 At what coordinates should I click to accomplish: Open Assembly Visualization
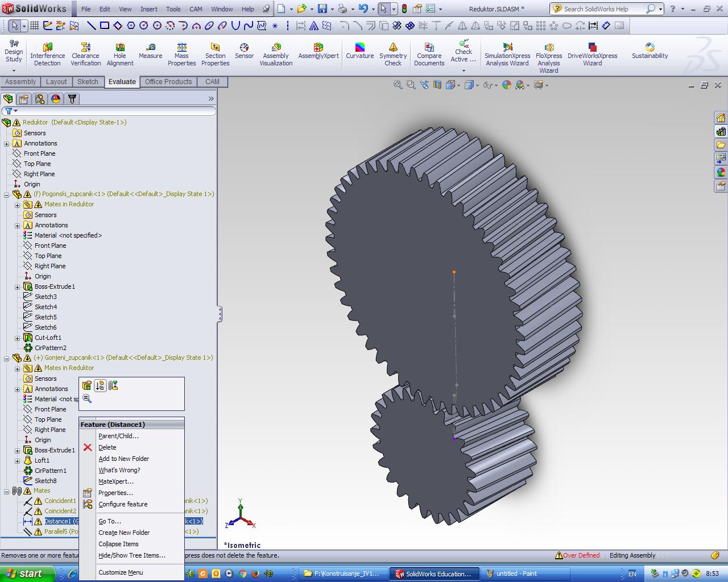pos(276,55)
